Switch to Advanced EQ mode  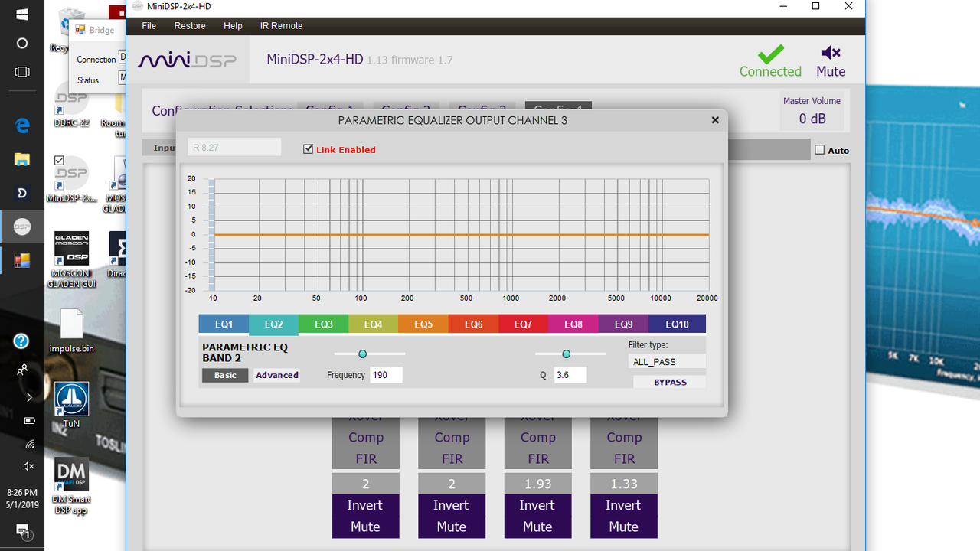277,375
